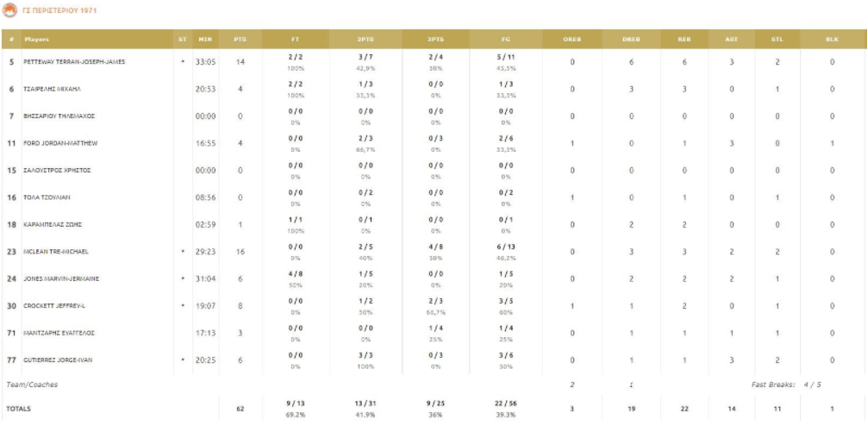Sort by the FG column header

point(506,39)
